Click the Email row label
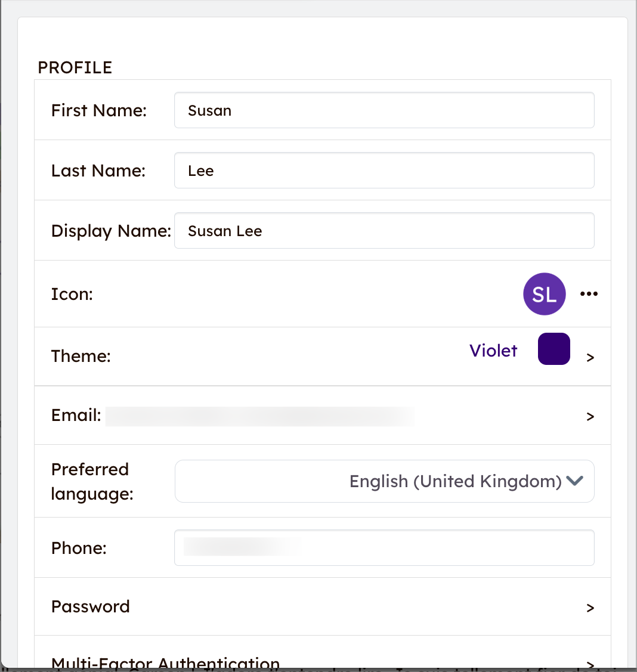The height and width of the screenshot is (672, 637). pos(76,416)
